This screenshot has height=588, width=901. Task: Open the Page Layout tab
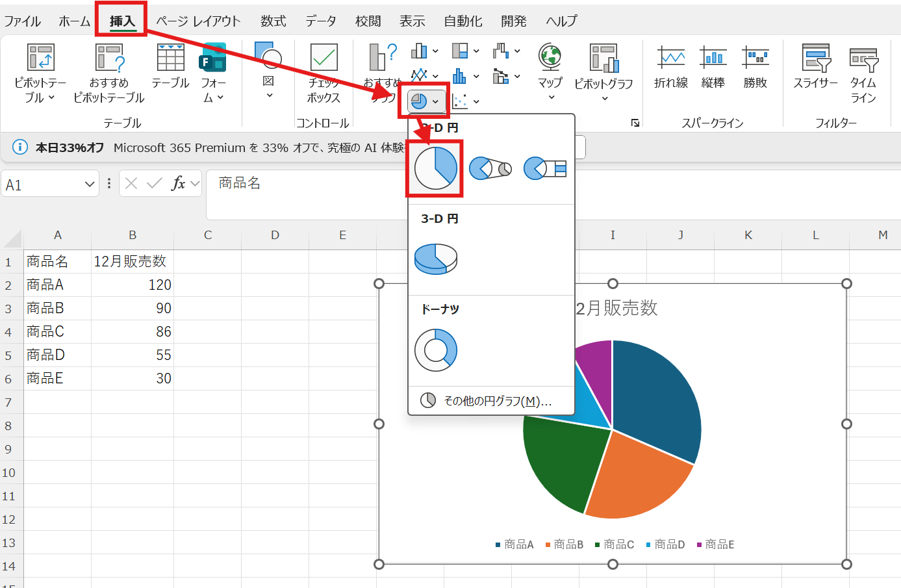(x=198, y=21)
